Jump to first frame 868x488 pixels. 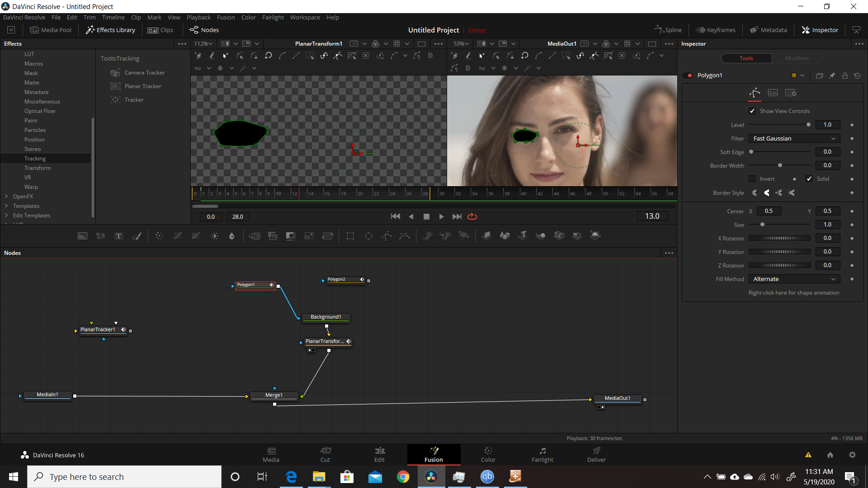click(x=396, y=216)
